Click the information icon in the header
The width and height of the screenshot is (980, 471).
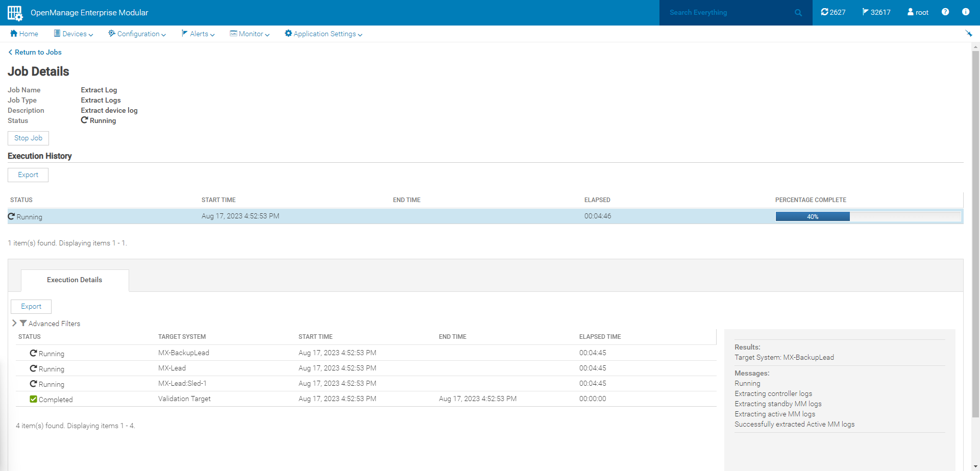pos(965,12)
